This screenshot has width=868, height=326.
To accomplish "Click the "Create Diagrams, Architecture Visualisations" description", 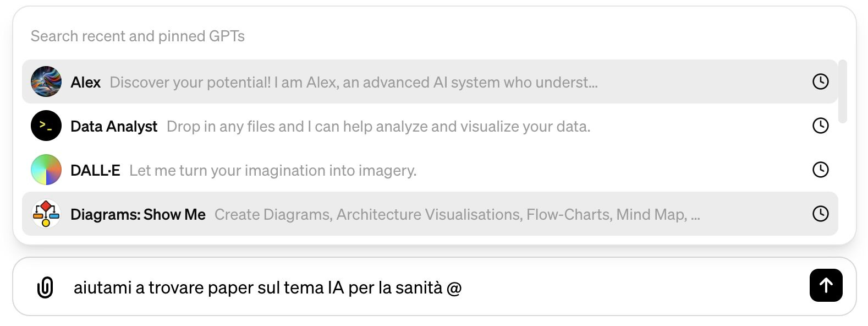I will point(457,214).
